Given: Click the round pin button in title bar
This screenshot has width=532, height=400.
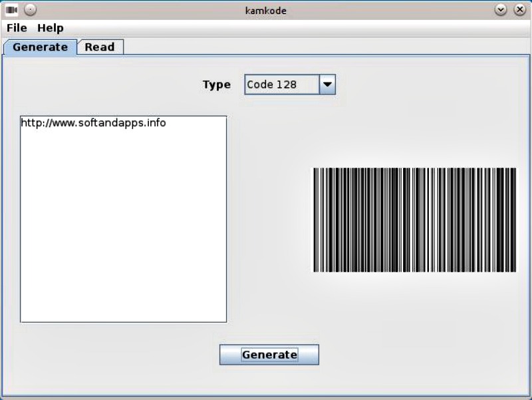Looking at the screenshot, I should click(30, 10).
